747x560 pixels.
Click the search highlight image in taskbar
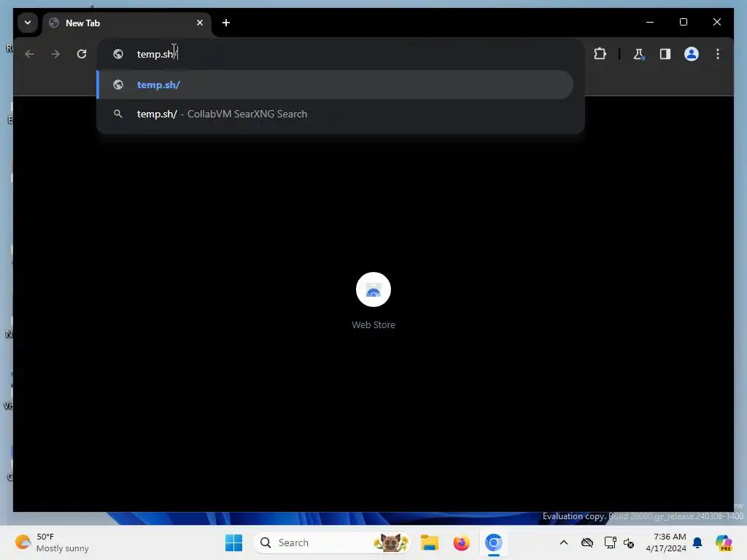[391, 542]
